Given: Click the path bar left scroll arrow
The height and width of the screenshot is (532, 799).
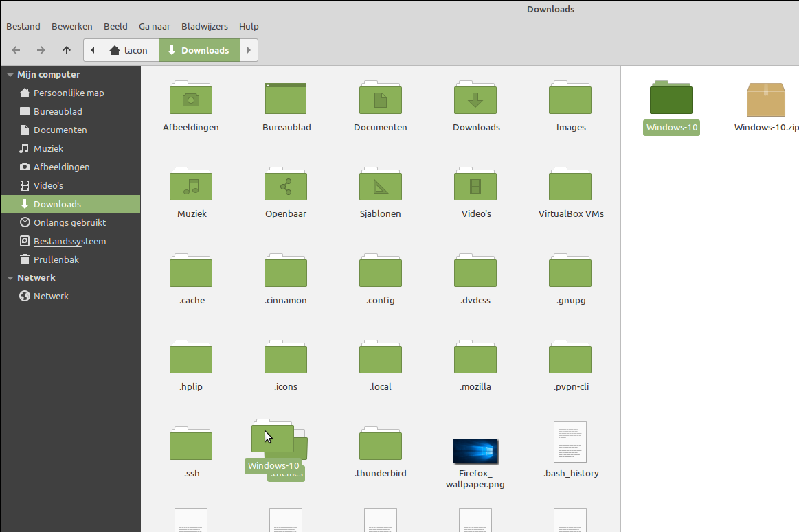Looking at the screenshot, I should point(93,50).
